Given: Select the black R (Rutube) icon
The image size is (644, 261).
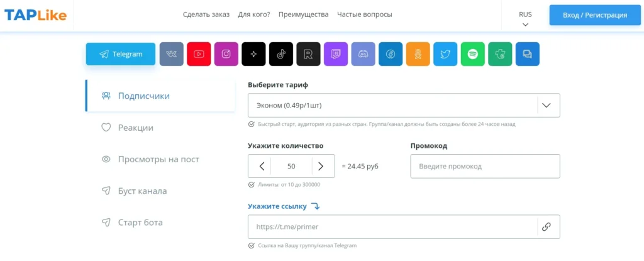Looking at the screenshot, I should tap(308, 54).
